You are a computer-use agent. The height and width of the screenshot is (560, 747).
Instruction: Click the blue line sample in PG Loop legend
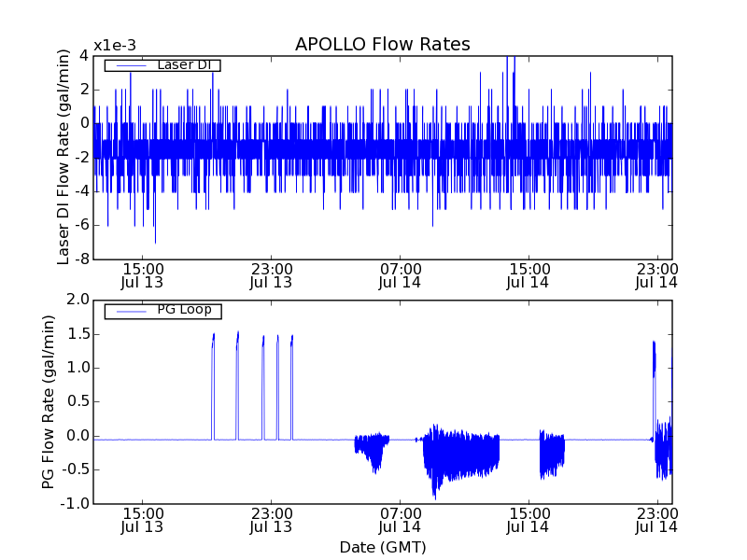coord(130,311)
